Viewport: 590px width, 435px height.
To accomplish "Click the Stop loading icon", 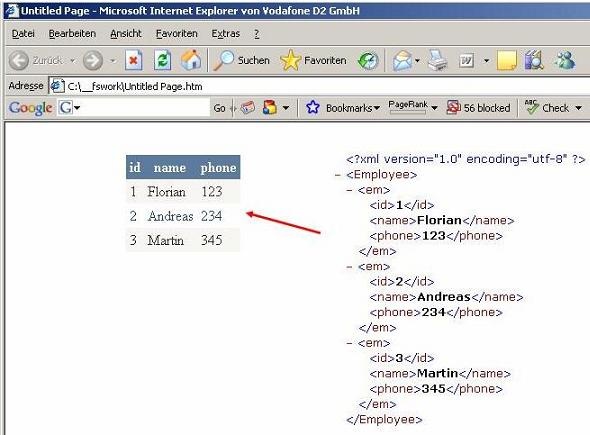I will coord(134,60).
